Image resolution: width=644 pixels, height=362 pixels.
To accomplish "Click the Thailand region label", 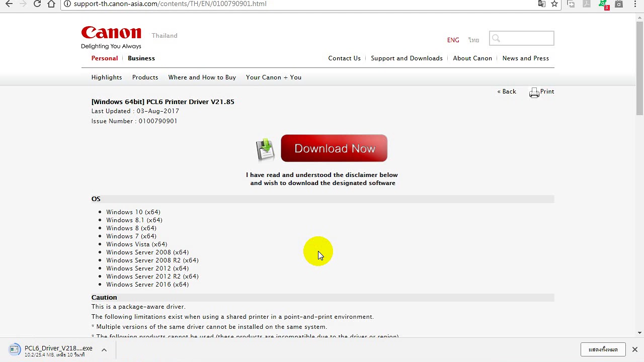I will (165, 36).
